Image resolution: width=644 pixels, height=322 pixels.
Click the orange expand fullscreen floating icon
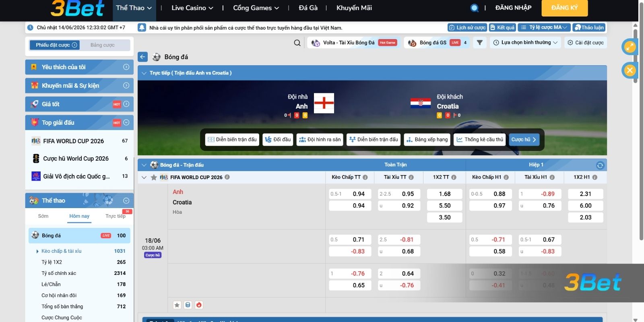tap(630, 47)
